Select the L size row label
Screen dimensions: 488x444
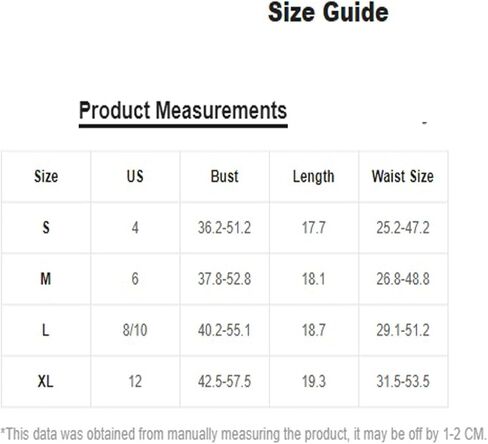46,330
